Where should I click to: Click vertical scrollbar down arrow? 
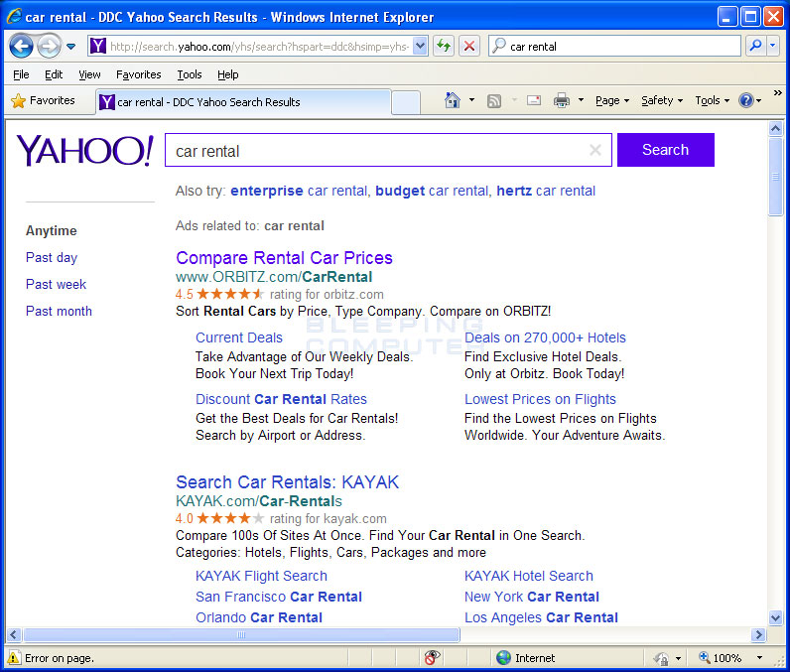click(775, 617)
